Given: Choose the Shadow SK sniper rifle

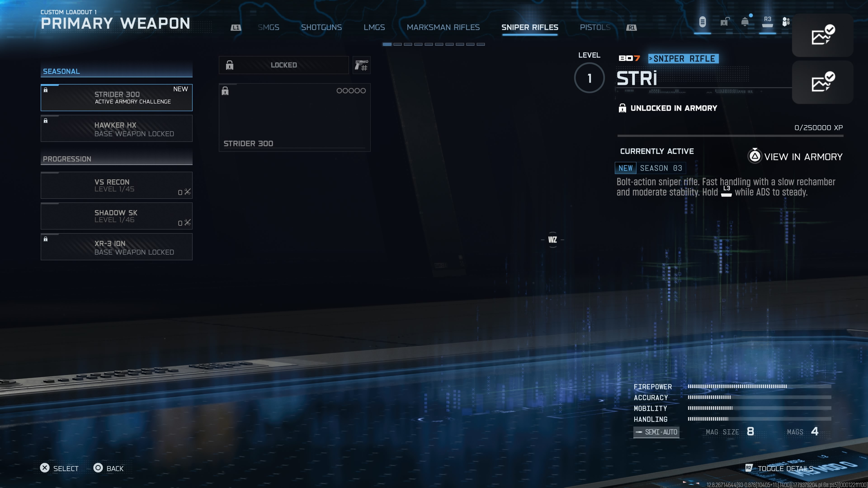Looking at the screenshot, I should pos(117,216).
